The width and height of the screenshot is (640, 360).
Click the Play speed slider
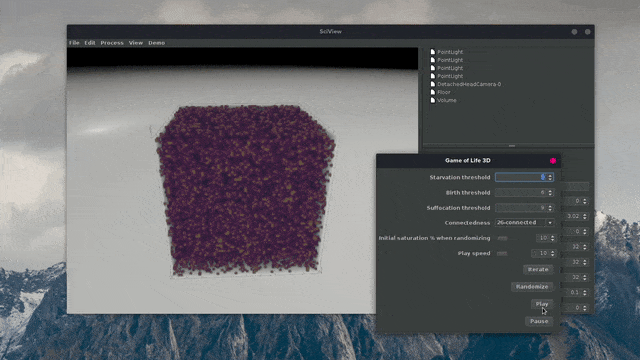[502, 253]
